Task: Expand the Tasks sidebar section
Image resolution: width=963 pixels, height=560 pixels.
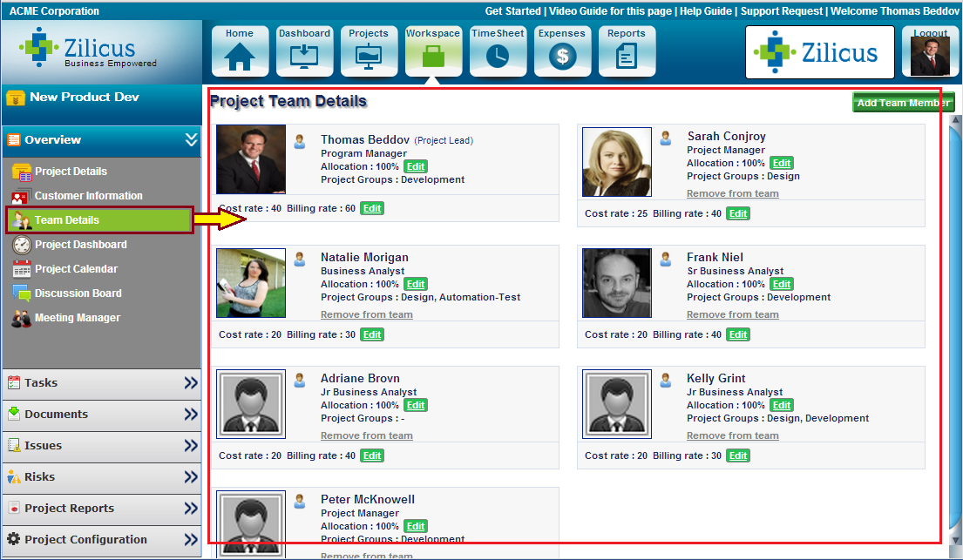Action: coord(191,383)
